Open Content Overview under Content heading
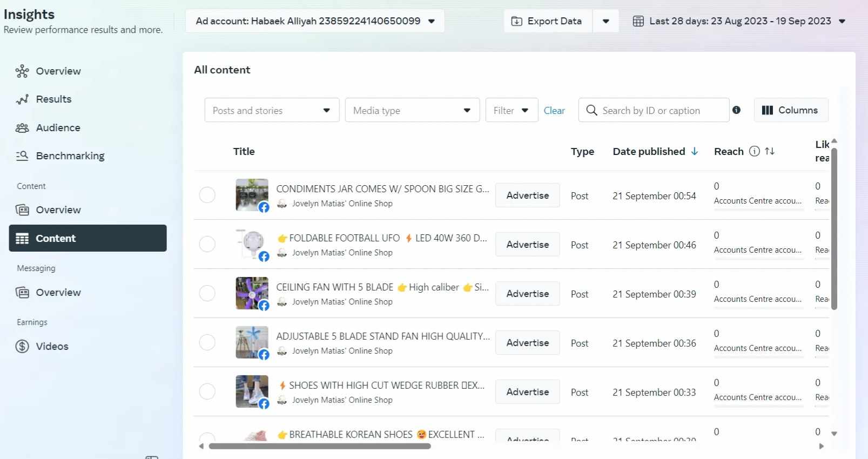Image resolution: width=868 pixels, height=459 pixels. click(x=58, y=210)
